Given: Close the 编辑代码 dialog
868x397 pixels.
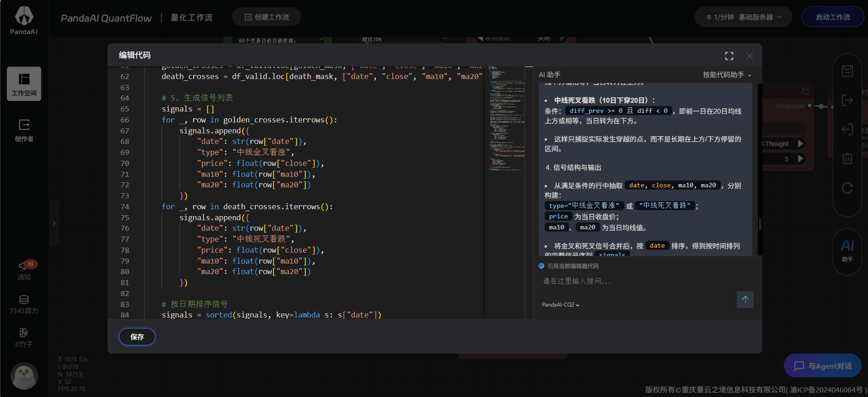Looking at the screenshot, I should [x=750, y=56].
